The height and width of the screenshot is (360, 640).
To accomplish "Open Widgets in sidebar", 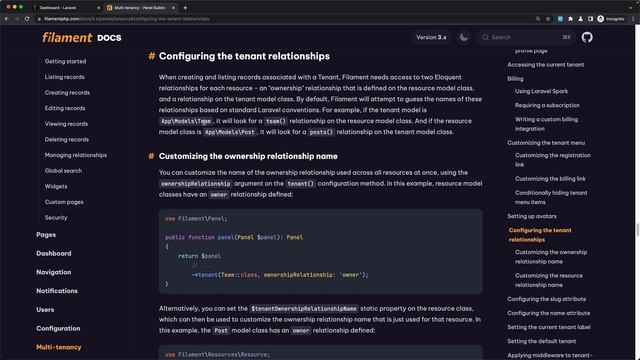I will pyautogui.click(x=56, y=186).
